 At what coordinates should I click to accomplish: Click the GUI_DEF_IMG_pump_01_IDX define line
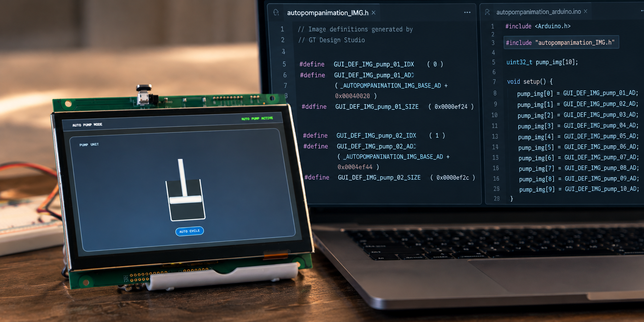[x=371, y=64]
